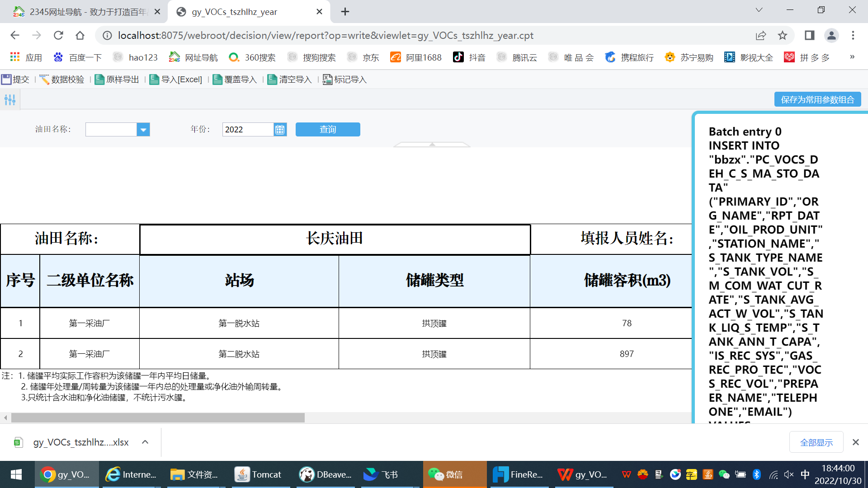This screenshot has height=488, width=868.
Task: Bookmark page with star icon
Action: coord(783,35)
